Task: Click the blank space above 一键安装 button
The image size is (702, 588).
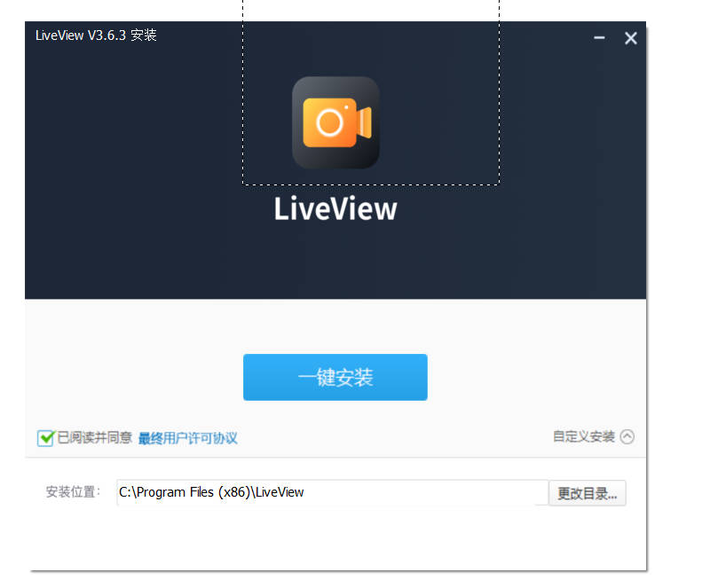Action: 335,326
